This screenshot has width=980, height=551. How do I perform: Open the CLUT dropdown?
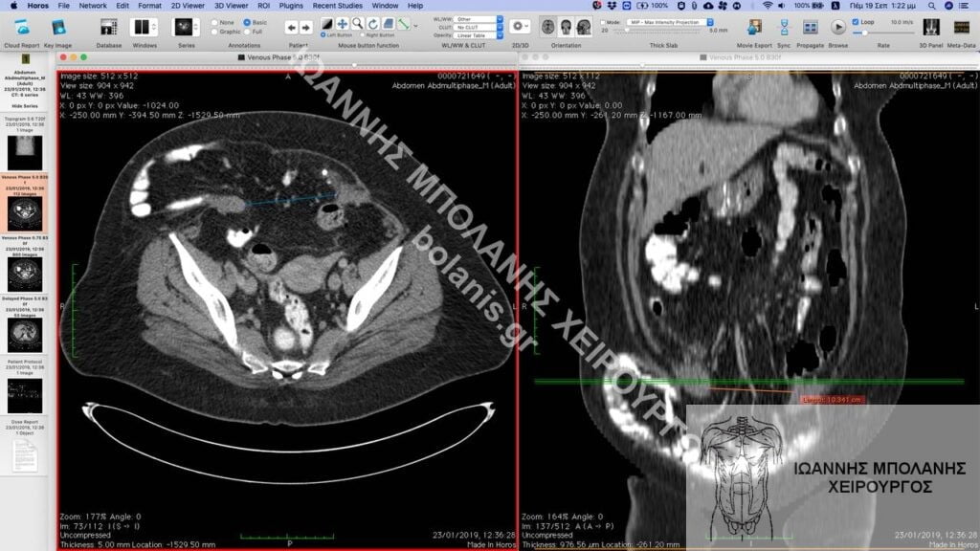pyautogui.click(x=479, y=28)
